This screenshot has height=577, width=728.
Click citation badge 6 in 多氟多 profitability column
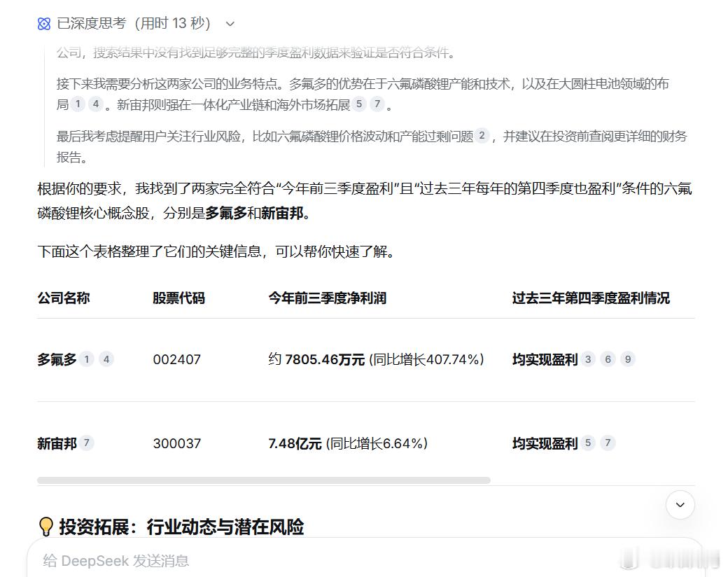pos(608,359)
